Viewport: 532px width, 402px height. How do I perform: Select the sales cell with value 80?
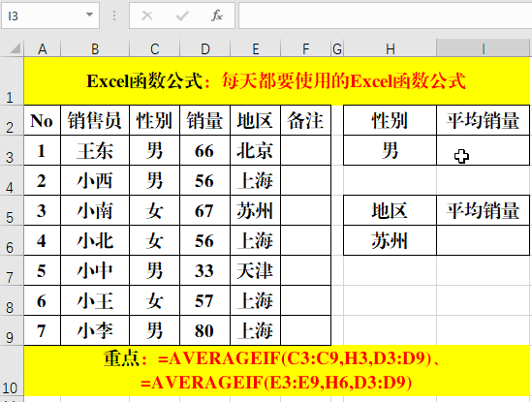tap(204, 330)
